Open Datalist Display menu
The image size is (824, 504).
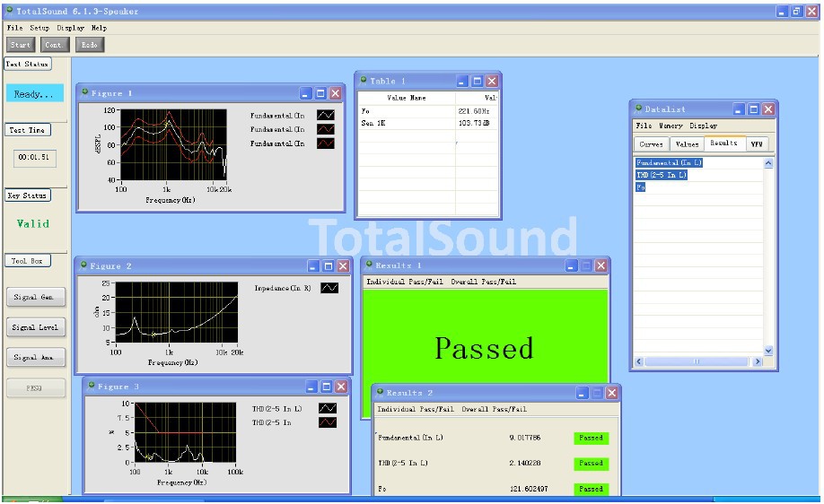[x=703, y=126]
